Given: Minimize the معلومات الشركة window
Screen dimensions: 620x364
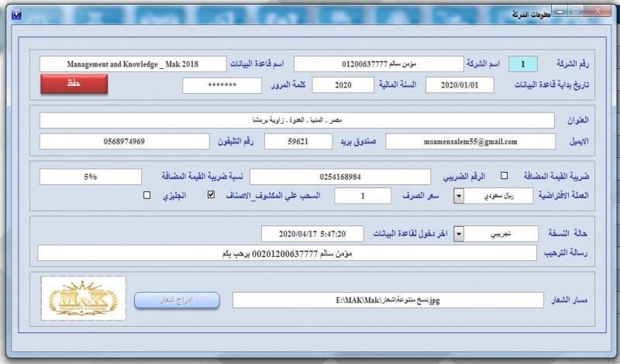Looking at the screenshot, I should (x=560, y=12).
